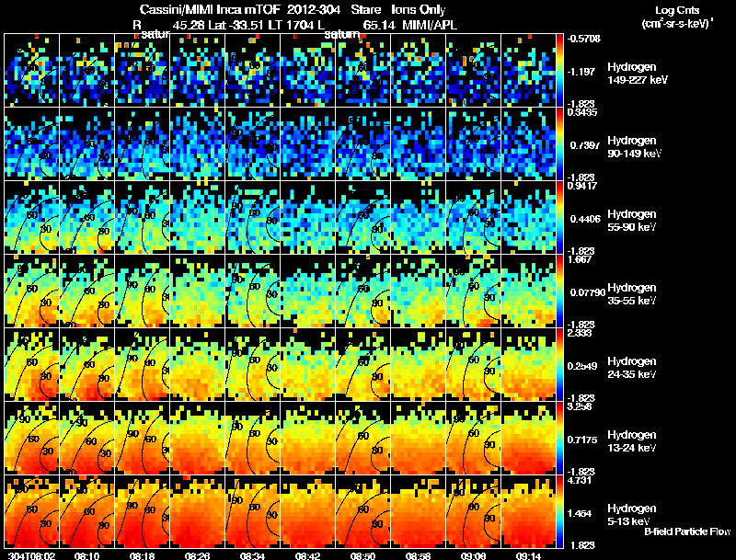This screenshot has width=736, height=560.
Task: Click the 08:42 time label
Action: click(x=307, y=556)
